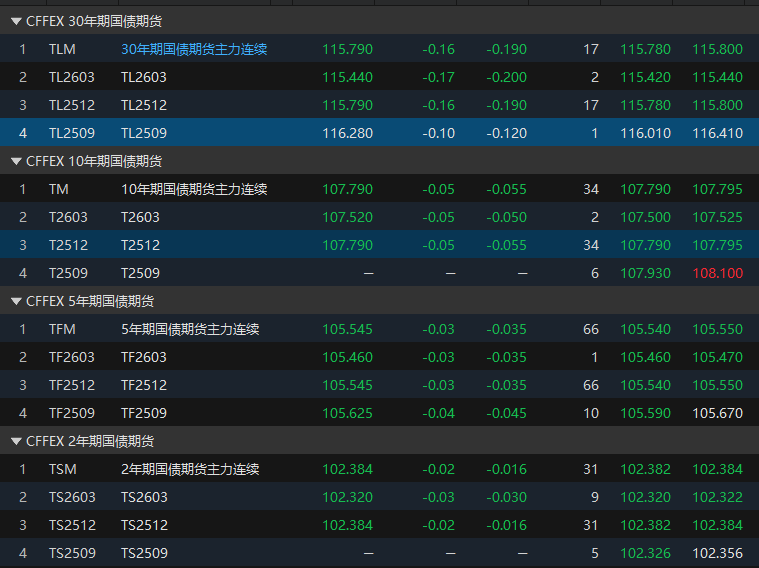The height and width of the screenshot is (568, 759).
Task: Click the TL2603 last price 115.440
Action: (348, 77)
